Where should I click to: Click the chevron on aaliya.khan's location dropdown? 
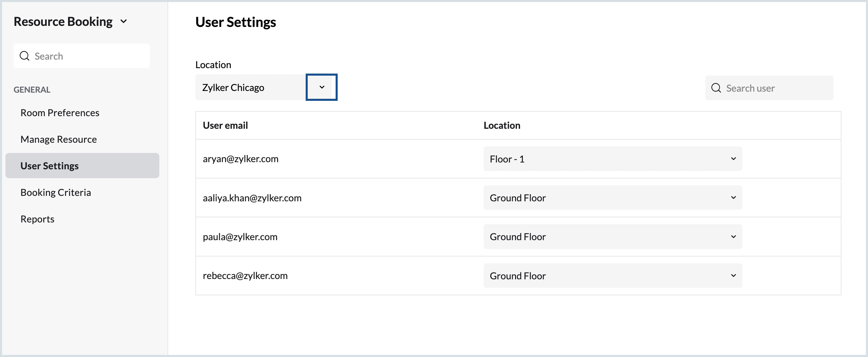click(733, 198)
